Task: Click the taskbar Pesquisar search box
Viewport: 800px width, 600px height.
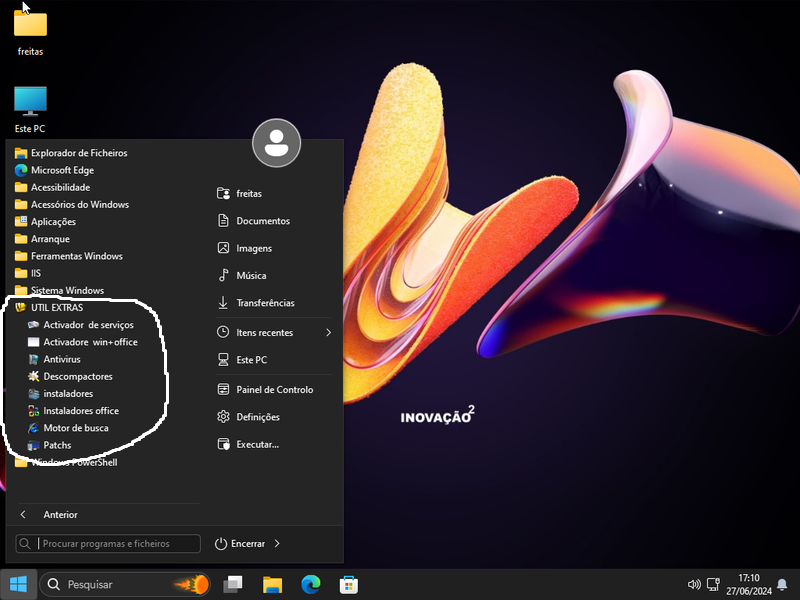Action: point(125,584)
